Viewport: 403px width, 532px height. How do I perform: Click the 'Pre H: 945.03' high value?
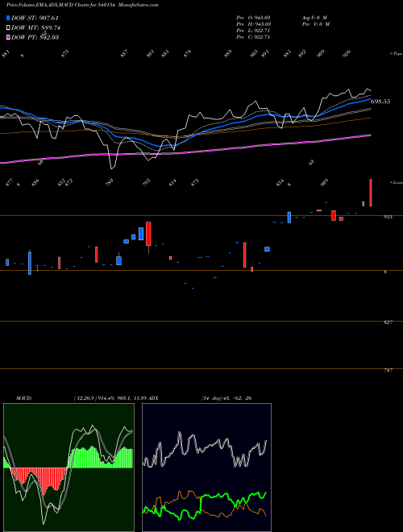pos(253,24)
